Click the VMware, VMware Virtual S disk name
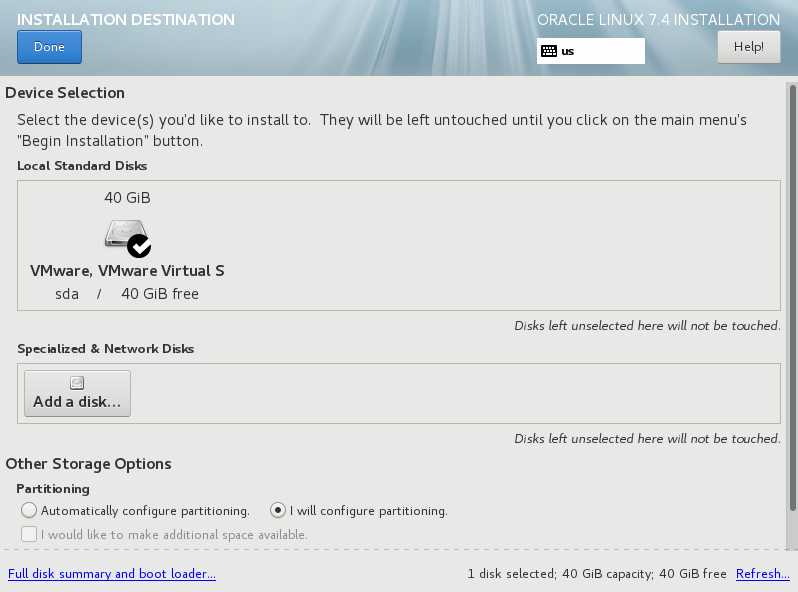 pos(127,271)
